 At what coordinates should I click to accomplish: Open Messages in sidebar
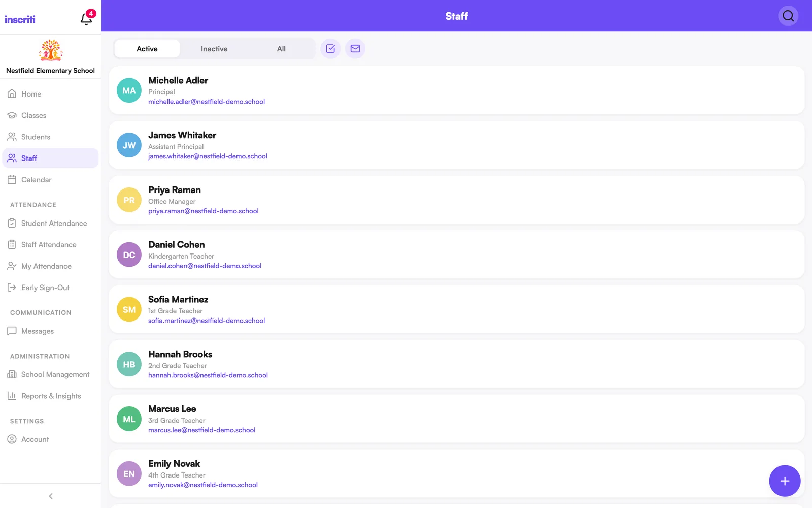point(51,331)
